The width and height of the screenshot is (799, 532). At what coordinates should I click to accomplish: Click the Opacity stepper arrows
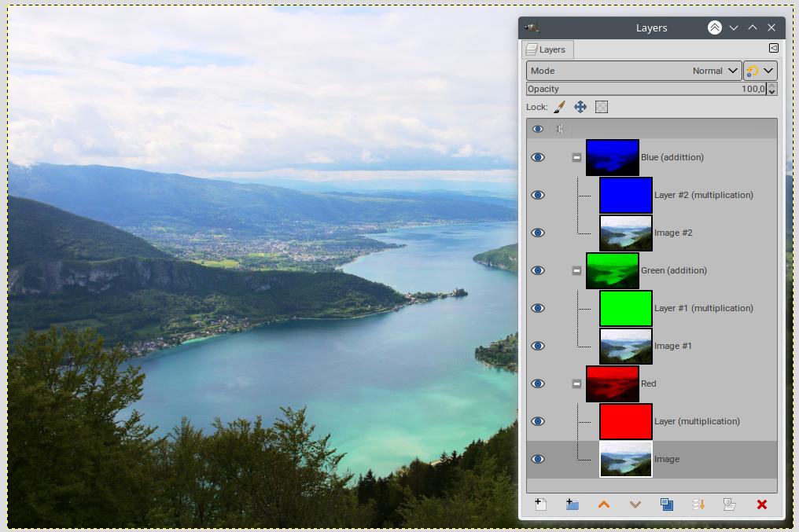coord(772,89)
